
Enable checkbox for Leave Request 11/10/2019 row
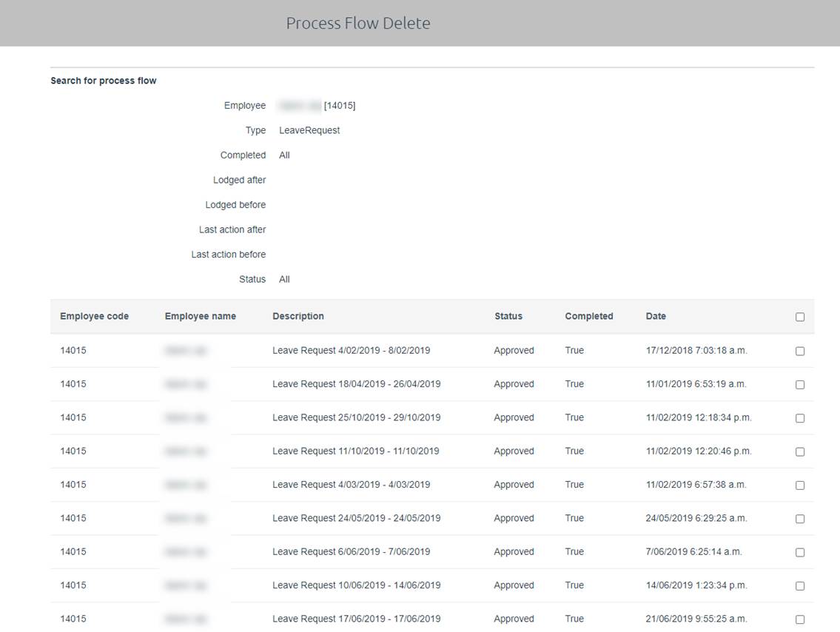point(800,451)
